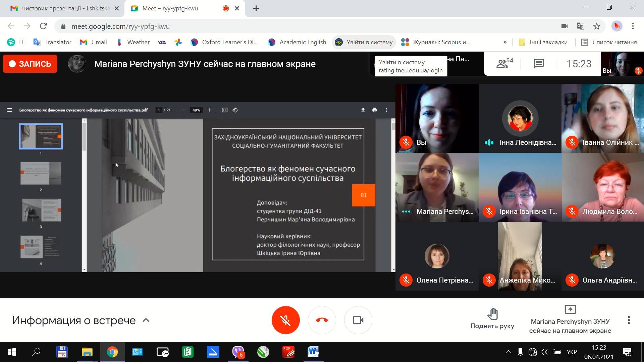Open Viber from taskbar
Image resolution: width=644 pixels, height=362 pixels.
pyautogui.click(x=238, y=352)
